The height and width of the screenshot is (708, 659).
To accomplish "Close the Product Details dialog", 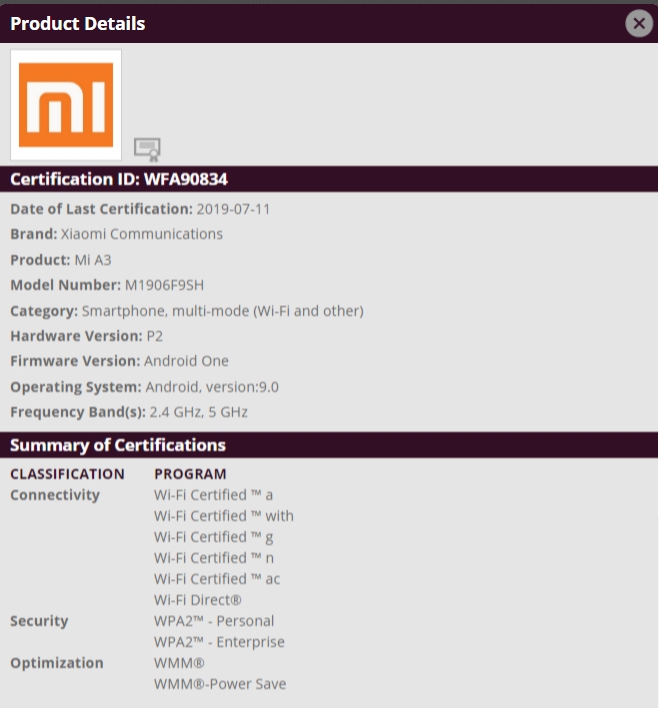I will pos(638,24).
